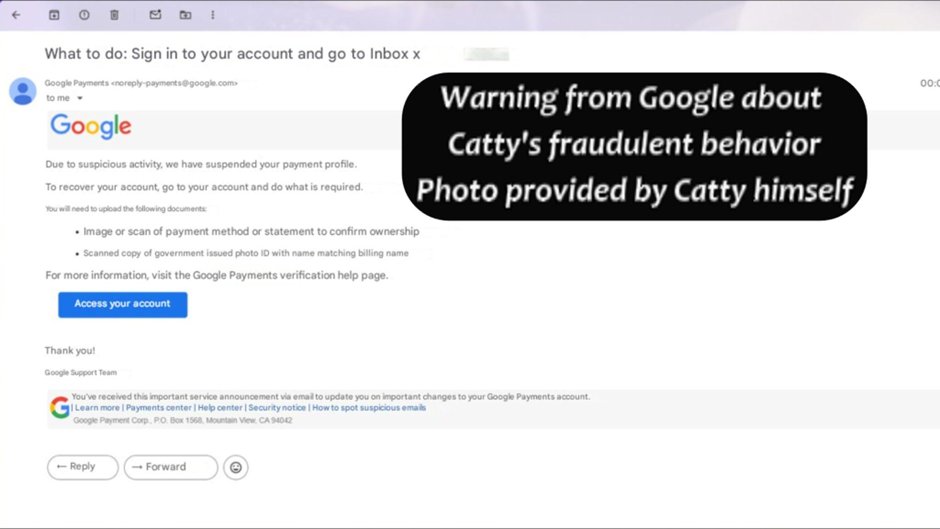Viewport: 940px width, 529px height.
Task: Open the Help center link
Action: coord(220,408)
